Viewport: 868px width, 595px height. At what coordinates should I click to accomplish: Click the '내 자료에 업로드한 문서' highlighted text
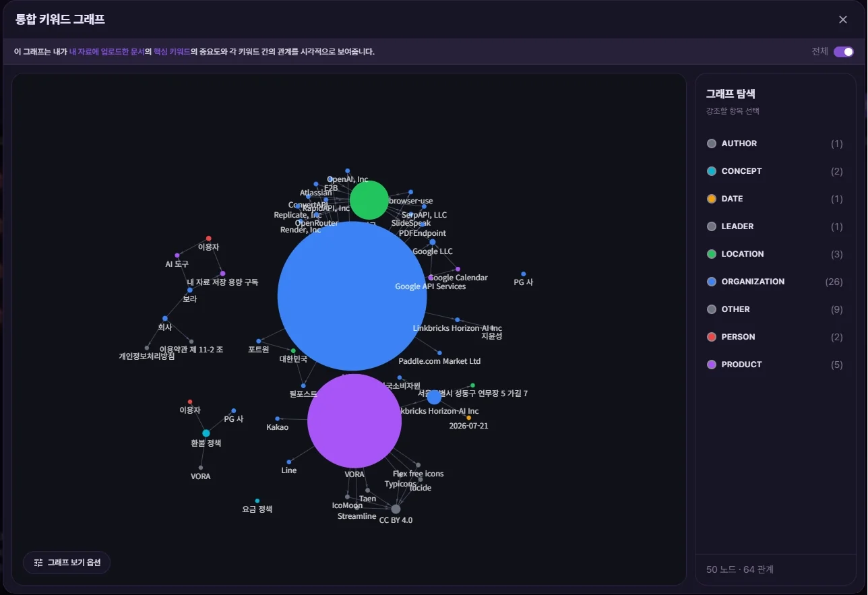106,52
